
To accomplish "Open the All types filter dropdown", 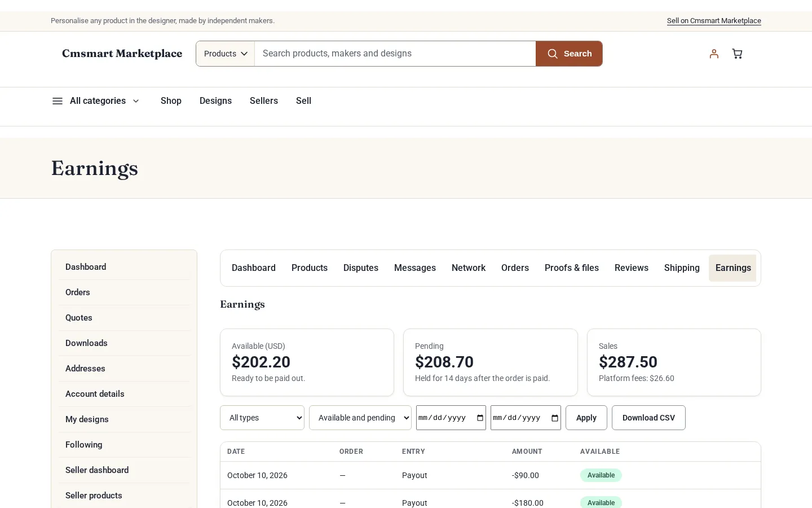I will click(262, 418).
